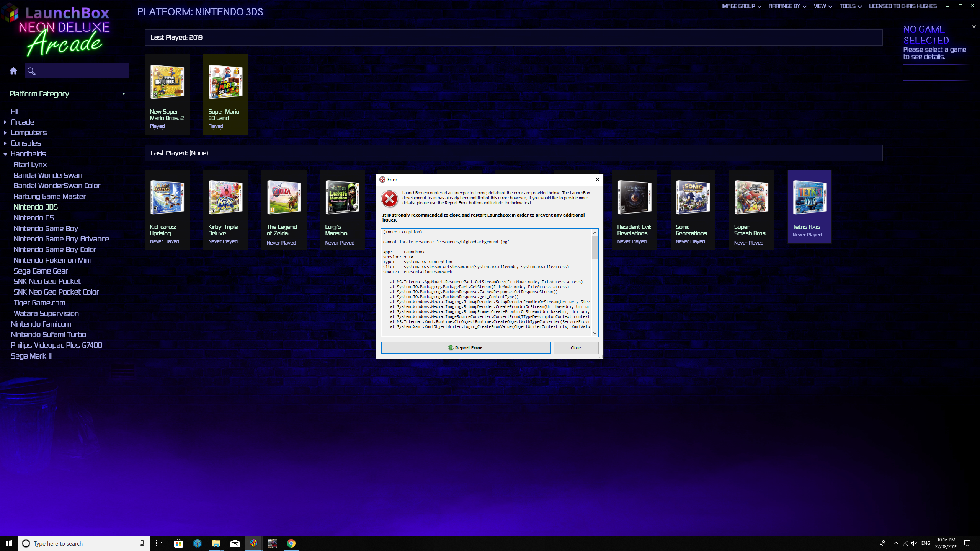Screen dimensions: 980x551
Task: Select Nintendo Game Boy Advance platform
Action: click(61, 239)
